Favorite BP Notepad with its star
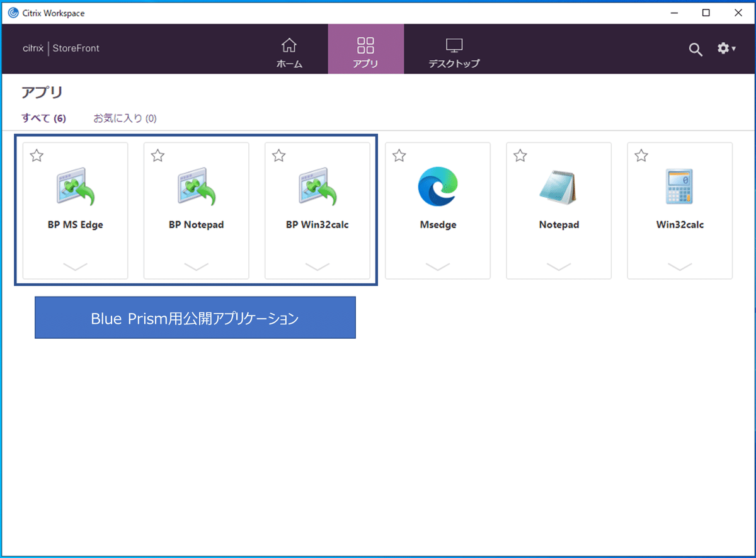 [x=157, y=156]
